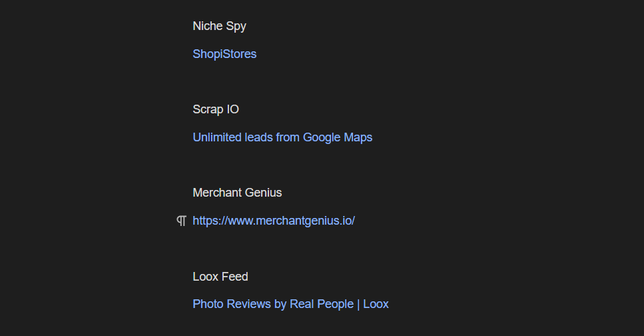Screen dimensions: 644x336
Task: Click the word Maps in the leads link
Action: tap(358, 137)
